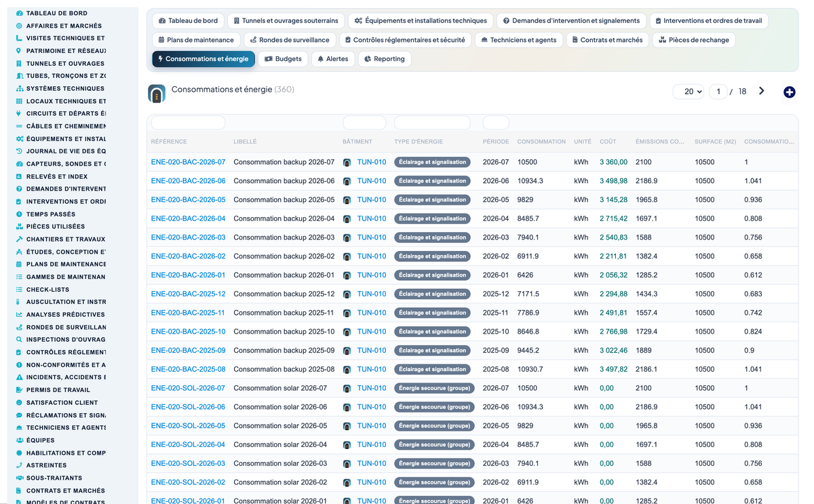Open TUN-010 link in ENE-020-SOL-2026-04 row
The width and height of the screenshot is (814, 504).
coord(372,445)
